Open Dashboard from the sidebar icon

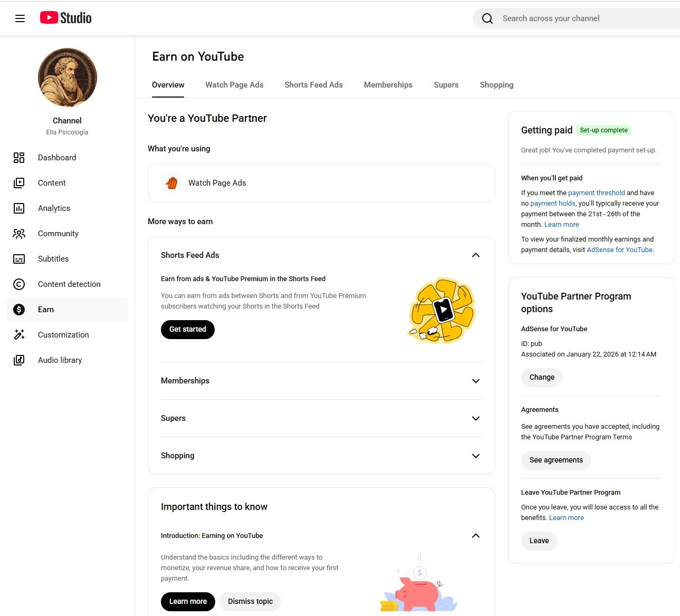tap(19, 158)
